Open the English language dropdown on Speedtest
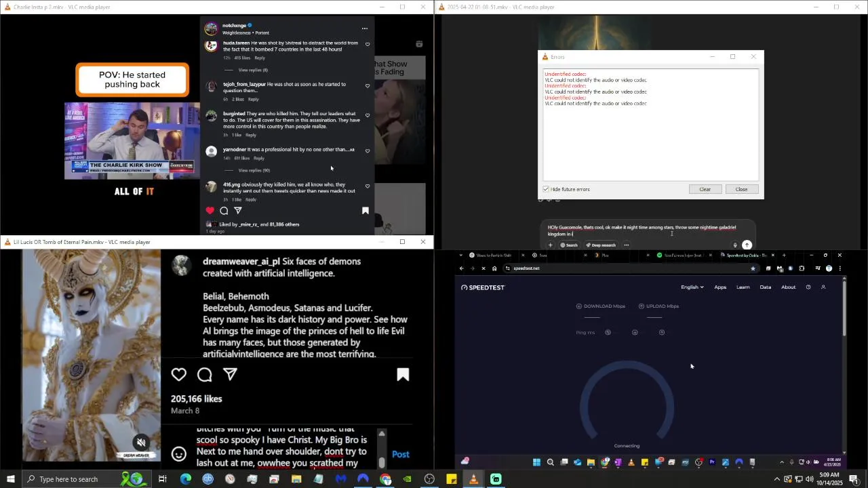The height and width of the screenshot is (488, 868). pyautogui.click(x=692, y=287)
